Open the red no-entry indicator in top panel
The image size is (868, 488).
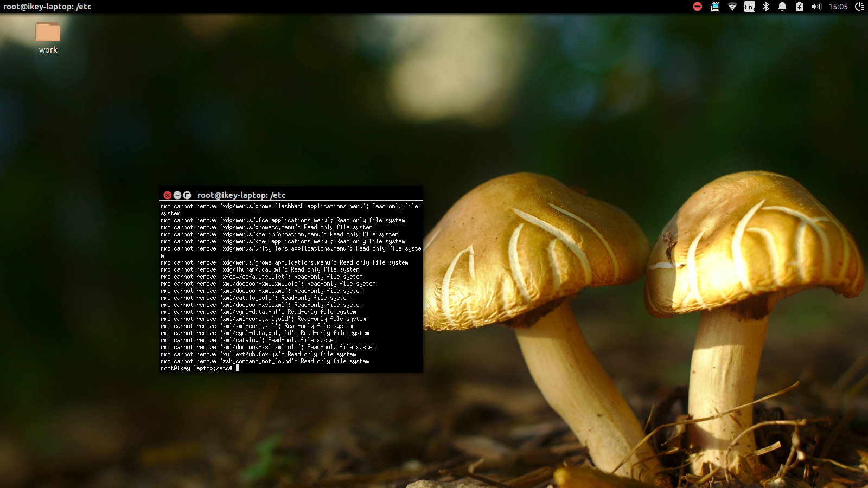[x=698, y=7]
